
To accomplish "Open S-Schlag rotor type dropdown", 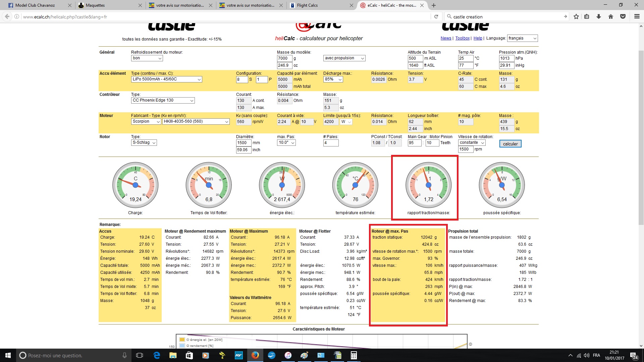I will [144, 142].
